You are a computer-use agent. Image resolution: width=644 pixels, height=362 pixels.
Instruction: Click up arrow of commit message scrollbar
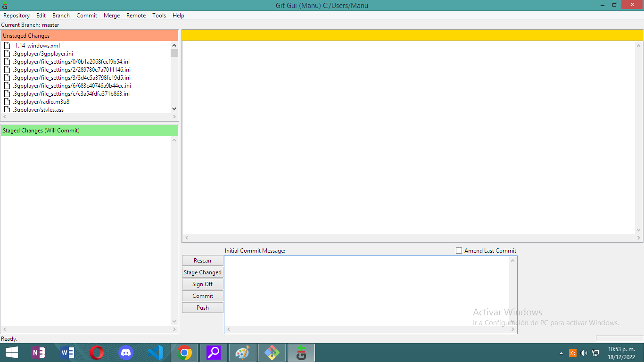(x=513, y=261)
